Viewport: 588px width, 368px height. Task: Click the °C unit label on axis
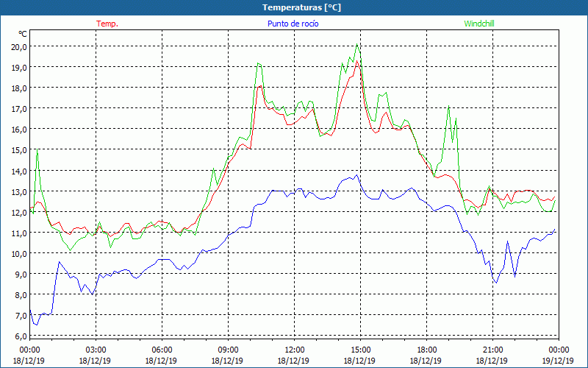(23, 34)
